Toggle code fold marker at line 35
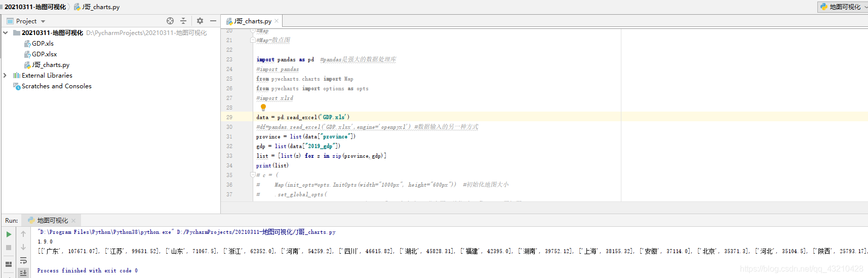The image size is (868, 278). (253, 175)
